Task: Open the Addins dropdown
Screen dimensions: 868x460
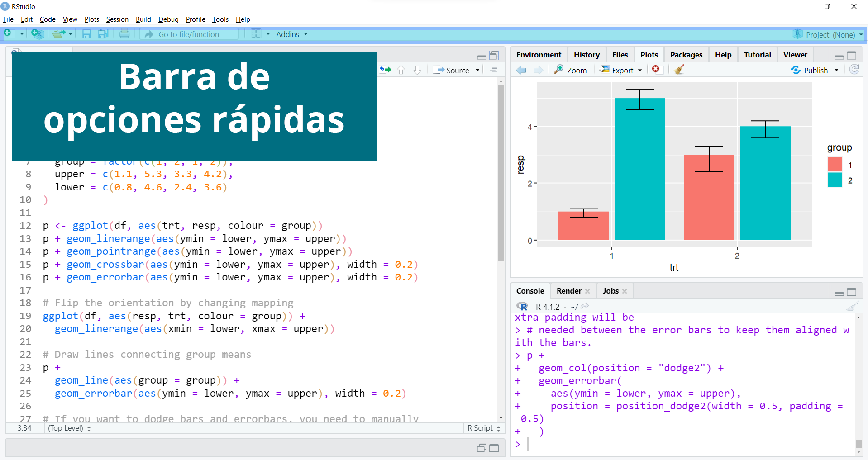Action: [x=292, y=34]
